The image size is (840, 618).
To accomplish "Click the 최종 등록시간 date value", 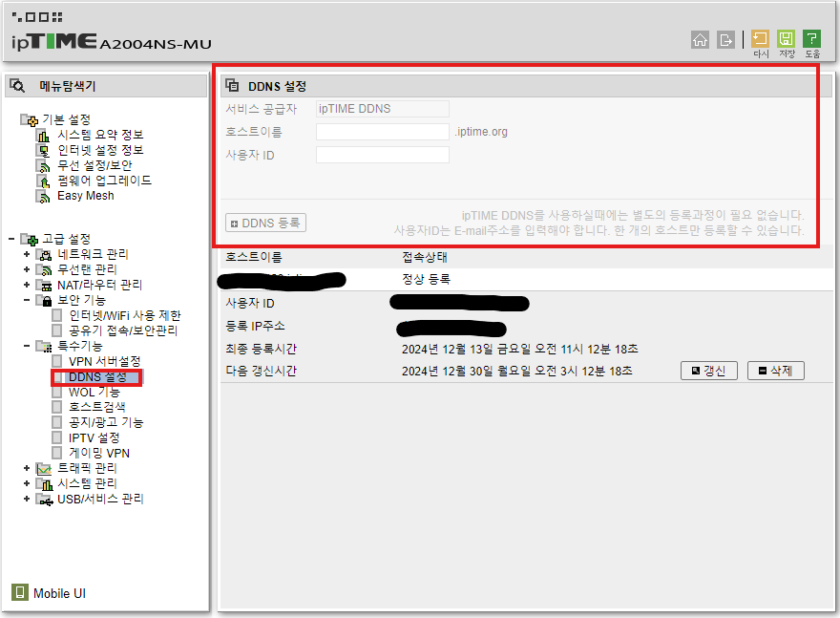I will coord(519,350).
